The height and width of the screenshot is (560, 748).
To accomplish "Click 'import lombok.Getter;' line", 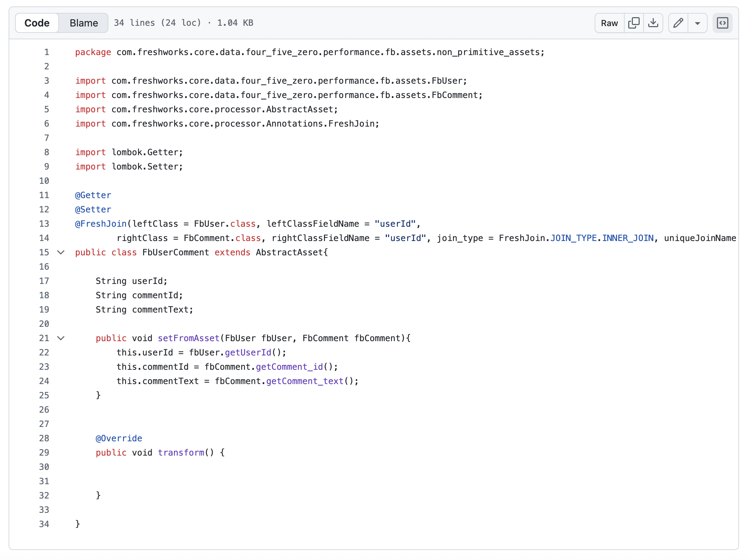I will click(x=129, y=152).
